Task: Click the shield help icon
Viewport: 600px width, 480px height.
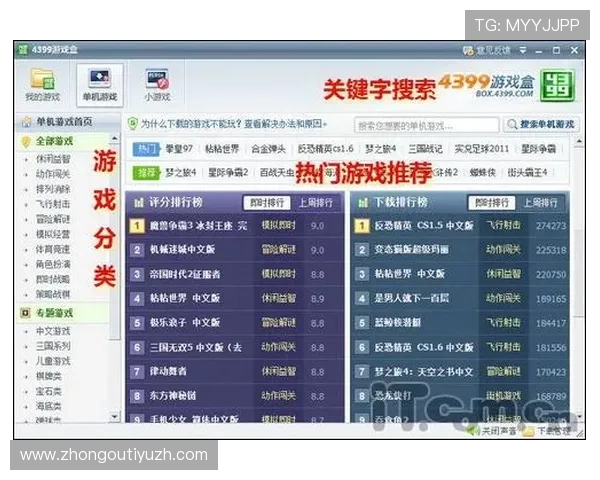Action: pyautogui.click(x=132, y=123)
